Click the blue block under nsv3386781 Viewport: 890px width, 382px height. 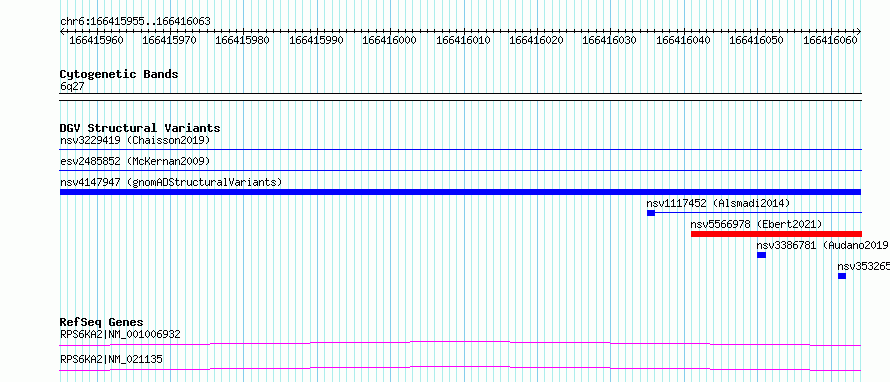(762, 255)
